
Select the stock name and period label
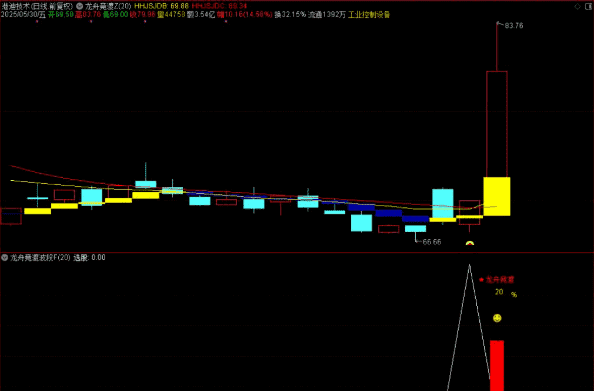click(37, 6)
